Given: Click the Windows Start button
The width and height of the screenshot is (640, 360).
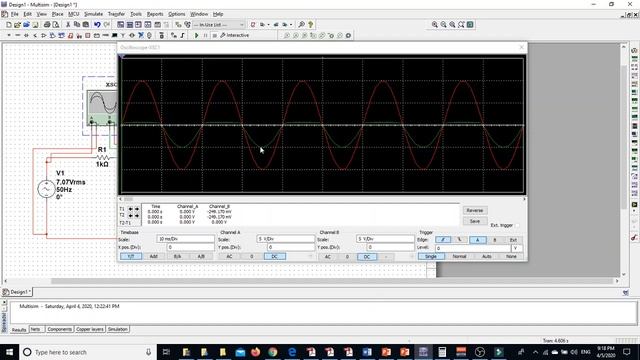Looking at the screenshot, I should [x=9, y=352].
